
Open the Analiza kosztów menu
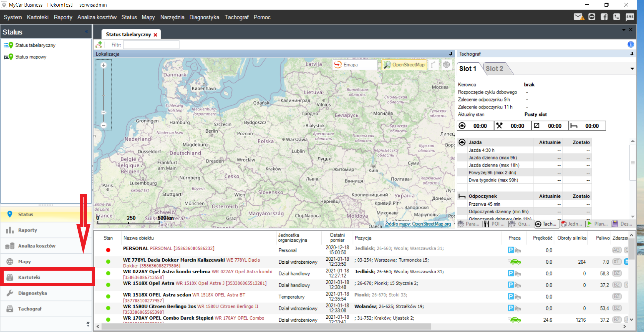tap(97, 17)
